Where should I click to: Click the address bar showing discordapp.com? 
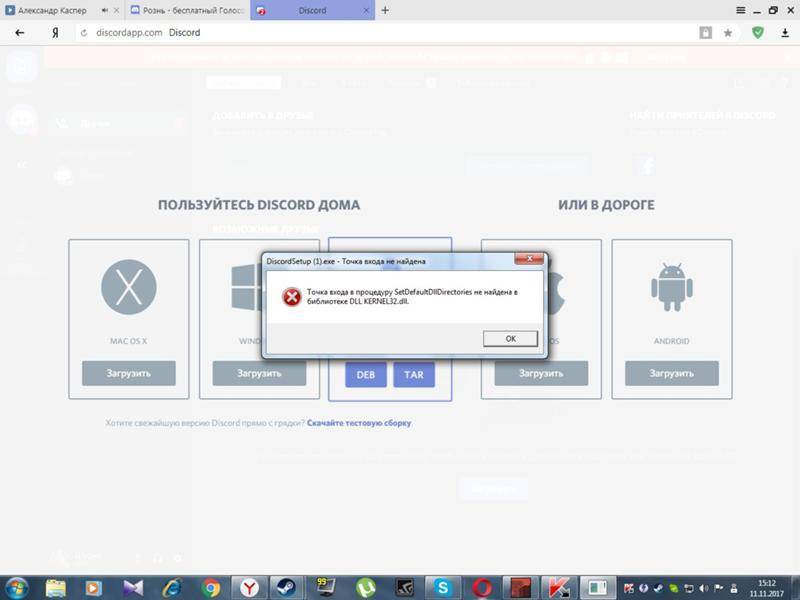(x=388, y=33)
